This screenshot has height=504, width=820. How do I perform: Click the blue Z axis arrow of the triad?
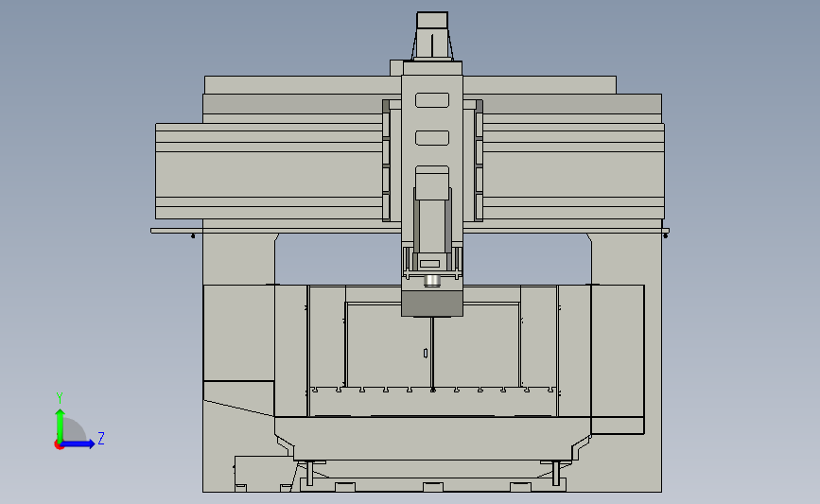[79, 443]
